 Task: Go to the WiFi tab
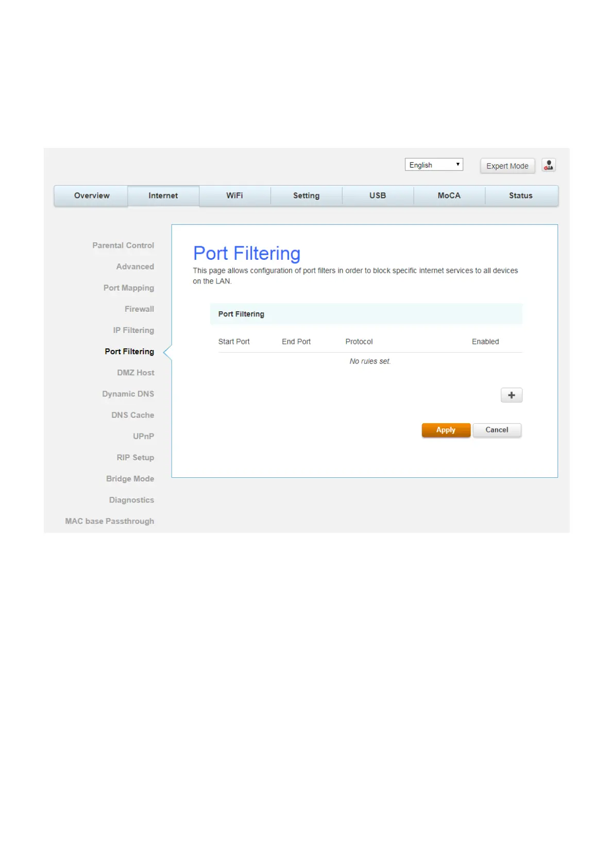point(234,195)
